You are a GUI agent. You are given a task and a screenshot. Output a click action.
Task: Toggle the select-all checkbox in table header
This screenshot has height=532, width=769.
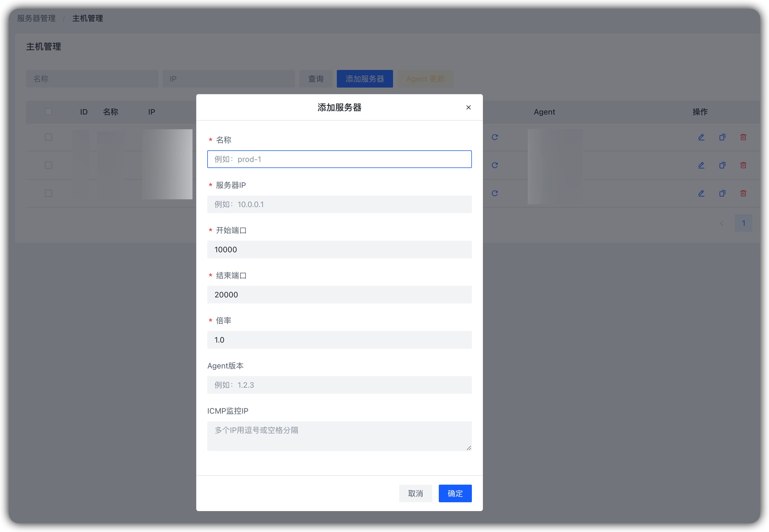pos(49,112)
